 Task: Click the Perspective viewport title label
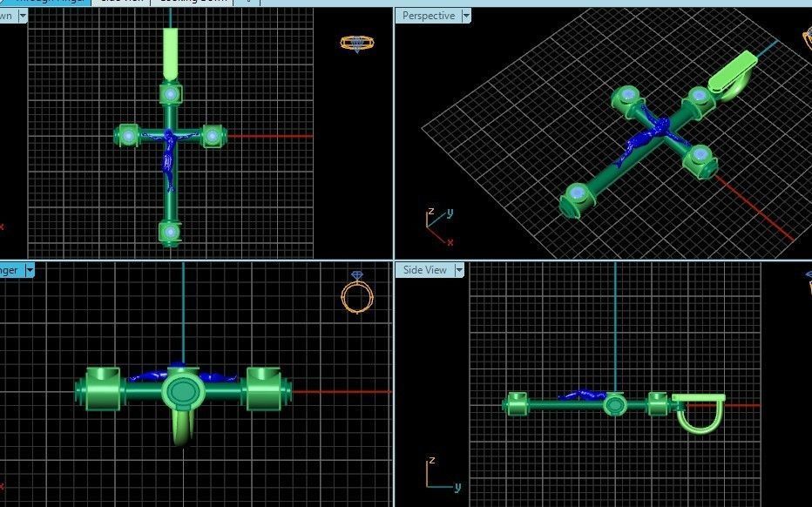(x=429, y=16)
